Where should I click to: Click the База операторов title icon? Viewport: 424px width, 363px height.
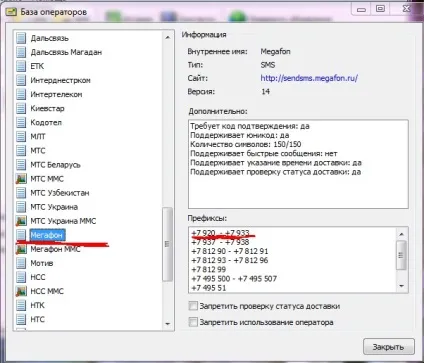pos(11,12)
